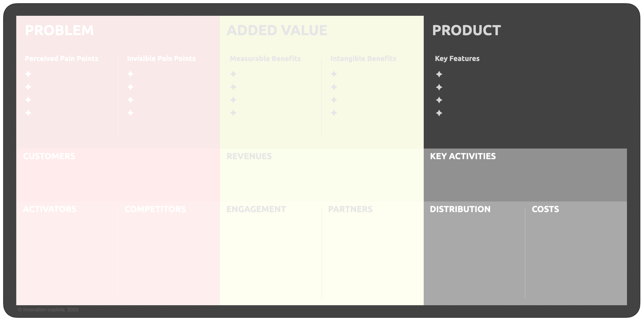Click the last star bullet under Key Features

coord(439,113)
